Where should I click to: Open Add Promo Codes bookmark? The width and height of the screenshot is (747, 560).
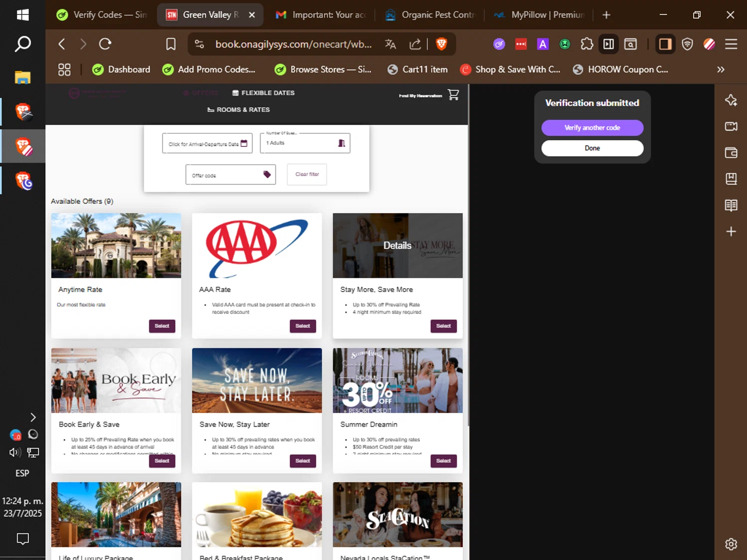click(x=209, y=70)
